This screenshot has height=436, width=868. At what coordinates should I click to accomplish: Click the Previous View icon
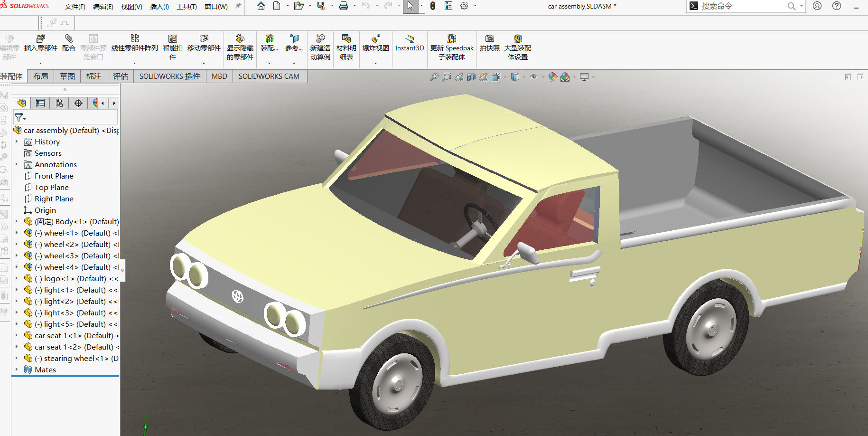[459, 77]
